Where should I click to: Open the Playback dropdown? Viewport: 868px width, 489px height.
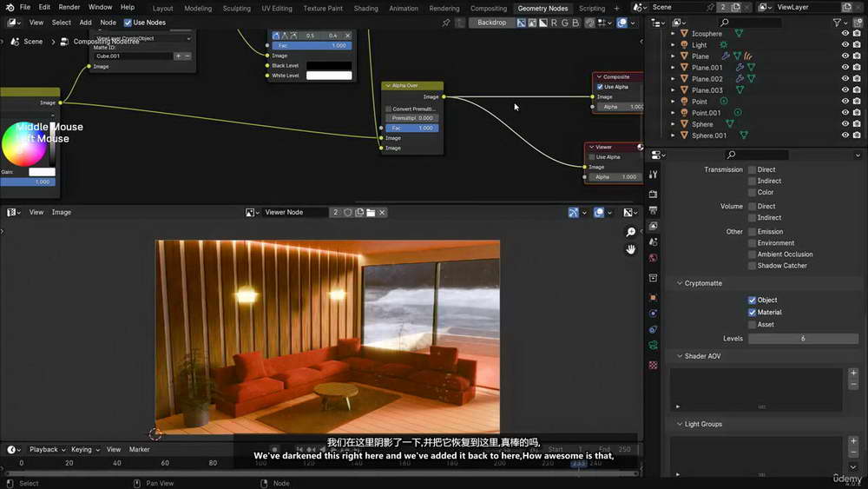click(47, 449)
